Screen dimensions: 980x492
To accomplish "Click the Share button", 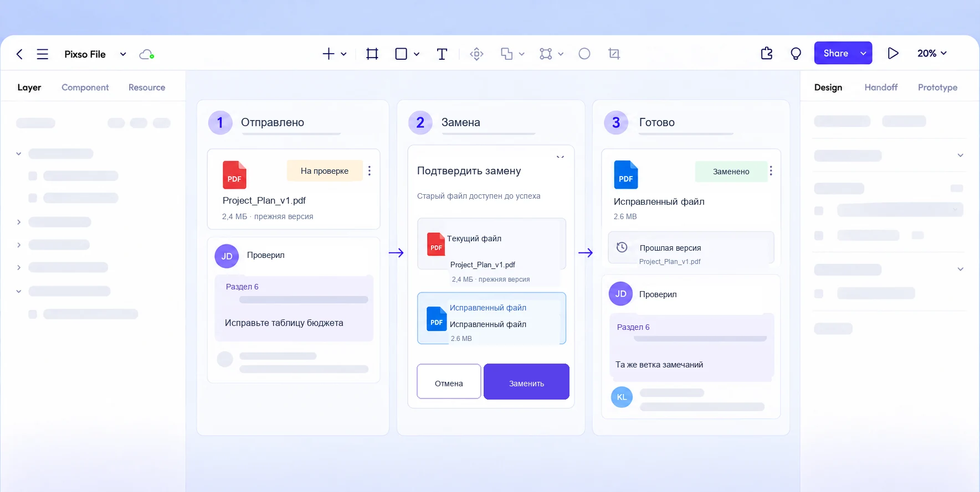I will [835, 53].
